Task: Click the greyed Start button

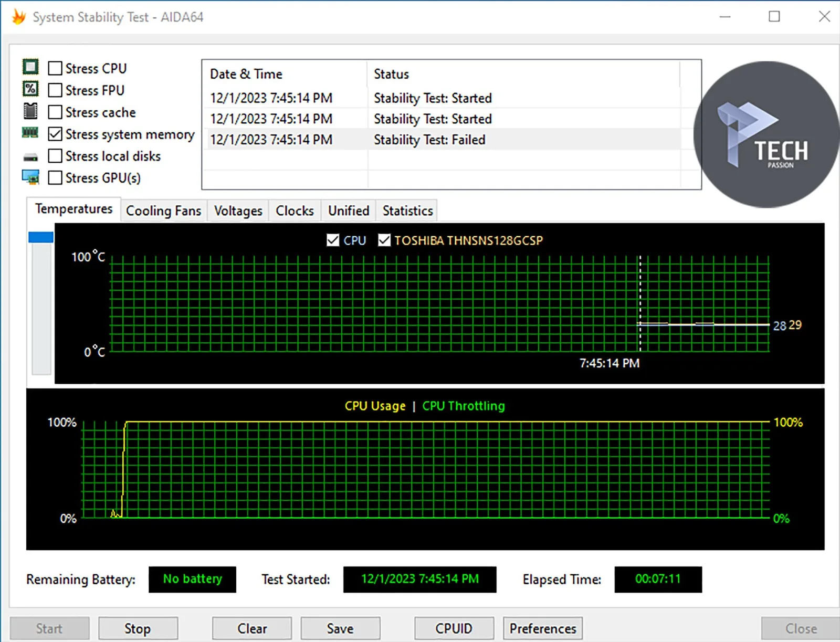Action: point(49,628)
